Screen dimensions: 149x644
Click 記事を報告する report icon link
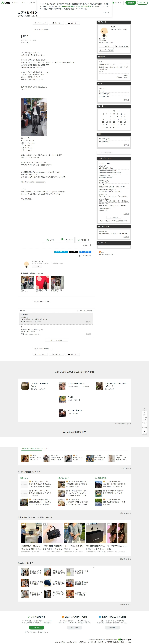pos(85,256)
